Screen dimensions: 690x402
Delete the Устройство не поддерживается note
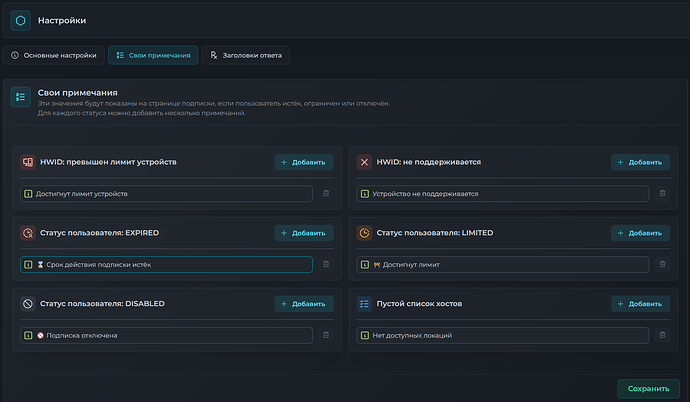[x=662, y=194]
